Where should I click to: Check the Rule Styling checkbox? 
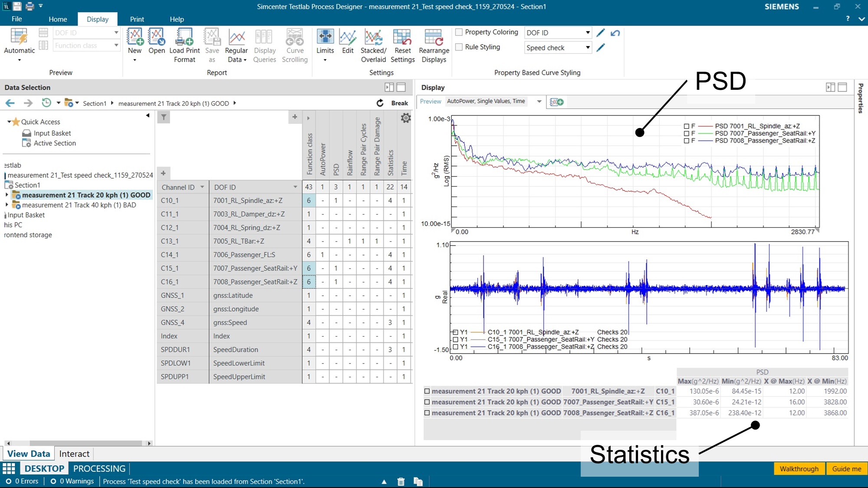[x=459, y=47]
